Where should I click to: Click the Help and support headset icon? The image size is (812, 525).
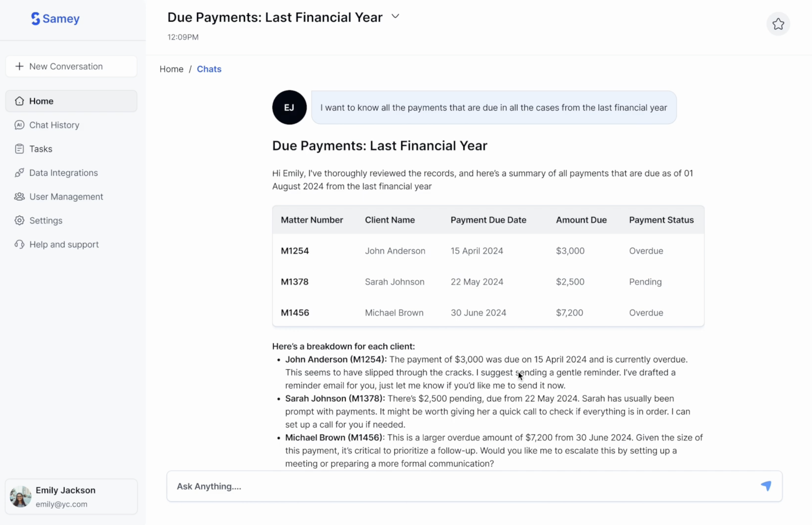[x=19, y=244]
